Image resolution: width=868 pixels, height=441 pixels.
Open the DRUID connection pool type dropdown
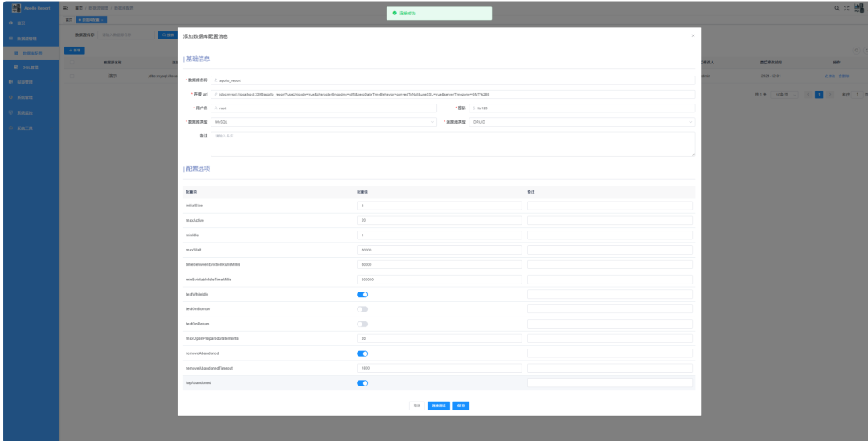click(x=583, y=122)
